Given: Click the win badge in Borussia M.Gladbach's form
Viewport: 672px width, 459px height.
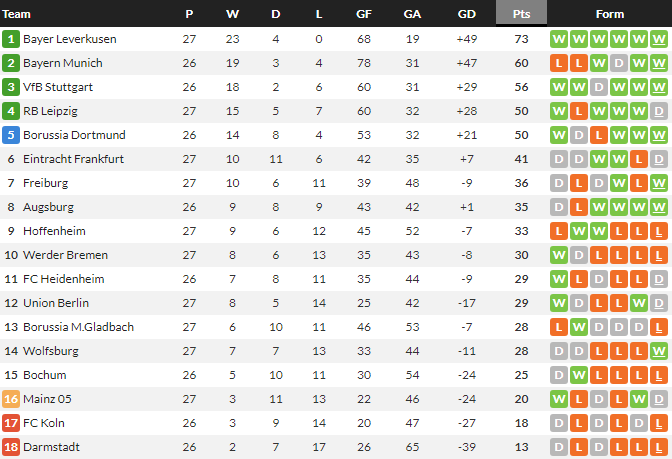Looking at the screenshot, I should pyautogui.click(x=578, y=327).
